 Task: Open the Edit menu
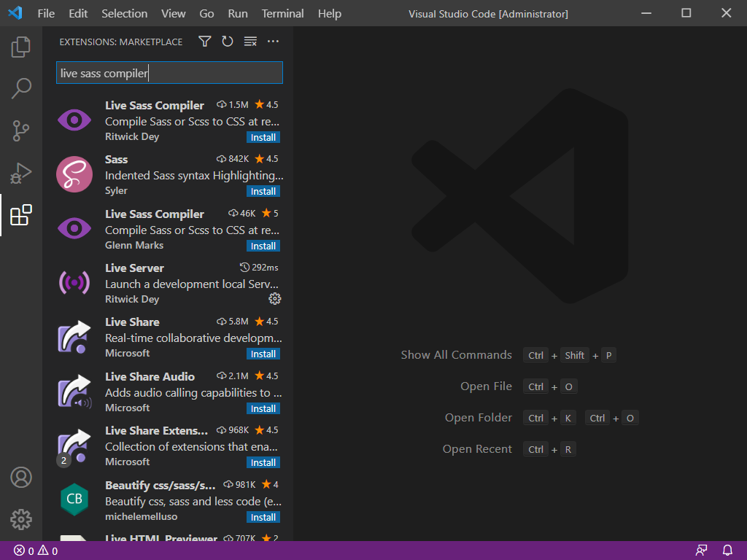(x=78, y=13)
